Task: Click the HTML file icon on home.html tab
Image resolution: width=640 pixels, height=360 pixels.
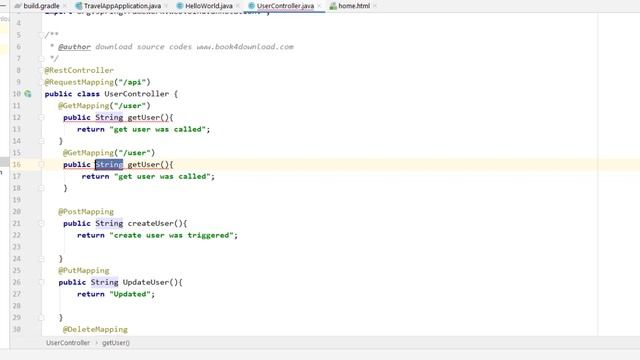Action: pos(333,6)
